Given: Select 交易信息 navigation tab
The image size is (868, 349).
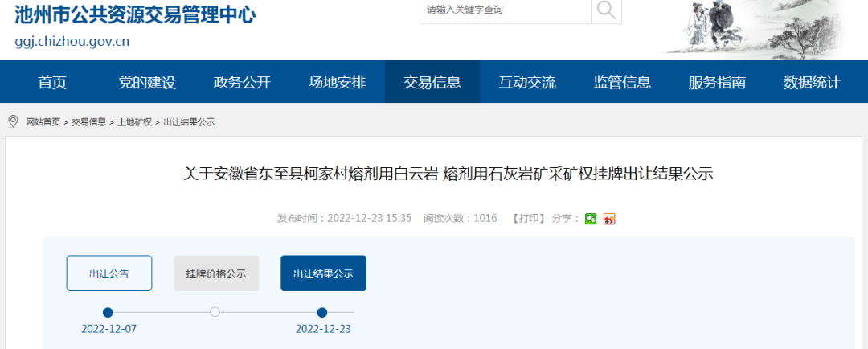Looking at the screenshot, I should 432,82.
